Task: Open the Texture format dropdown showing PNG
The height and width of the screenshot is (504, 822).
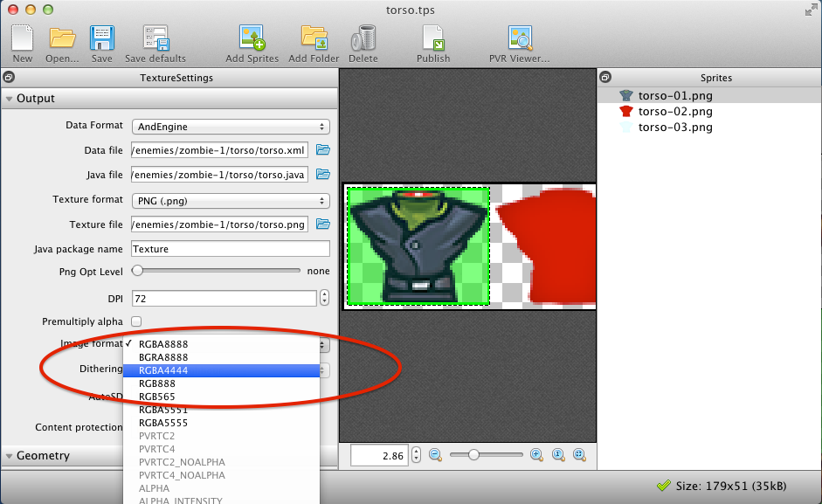Action: pyautogui.click(x=230, y=199)
